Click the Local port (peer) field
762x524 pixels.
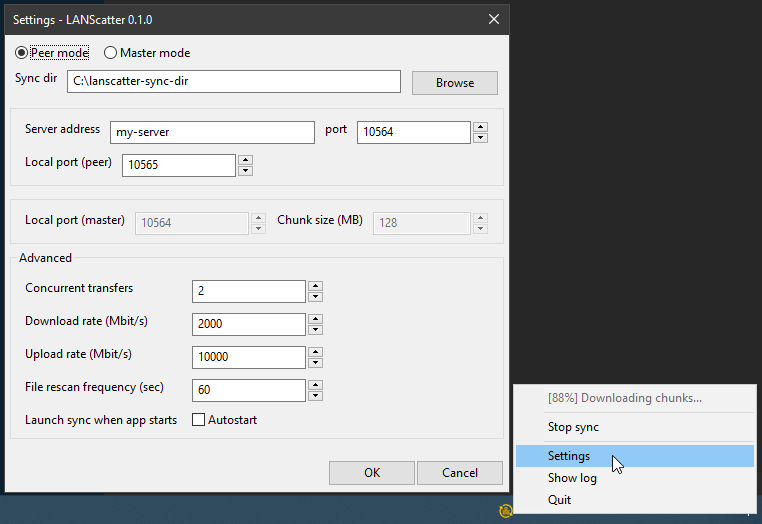pyautogui.click(x=179, y=165)
